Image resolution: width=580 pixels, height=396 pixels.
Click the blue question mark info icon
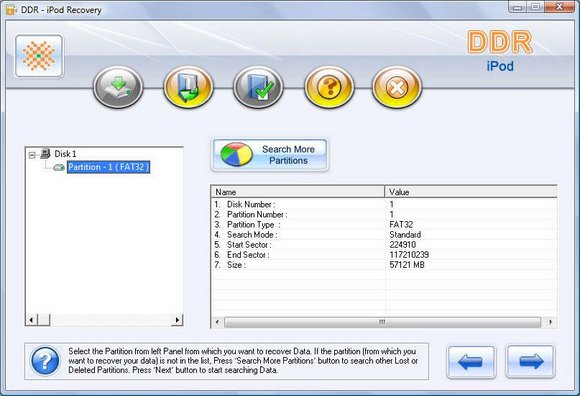[x=45, y=361]
